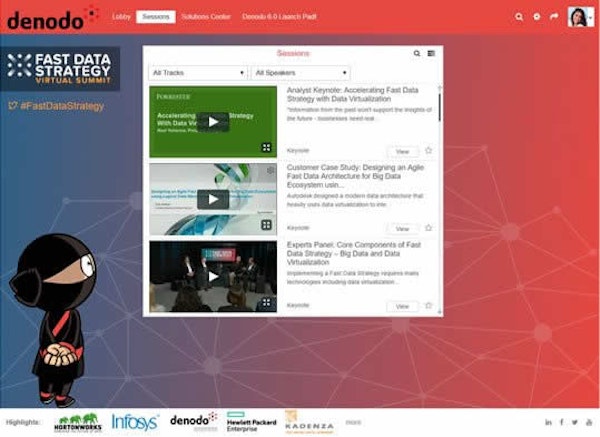Favorite the Experts Panel session star

(x=429, y=305)
